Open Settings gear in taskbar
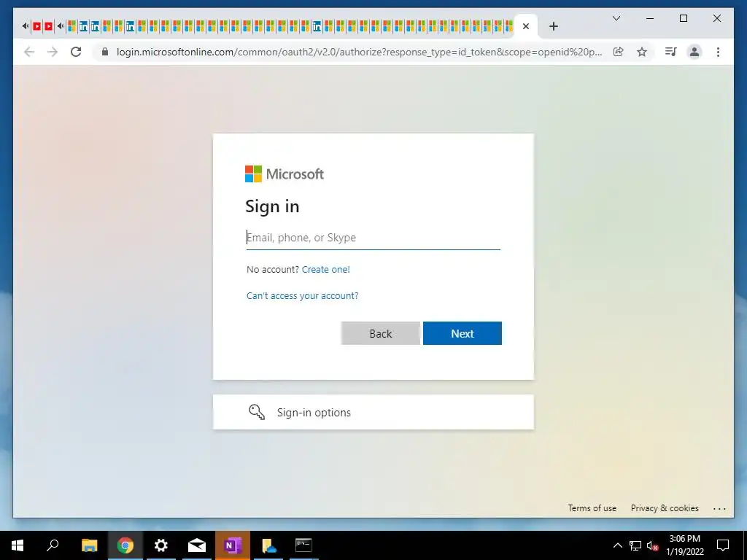The width and height of the screenshot is (747, 560). point(161,545)
